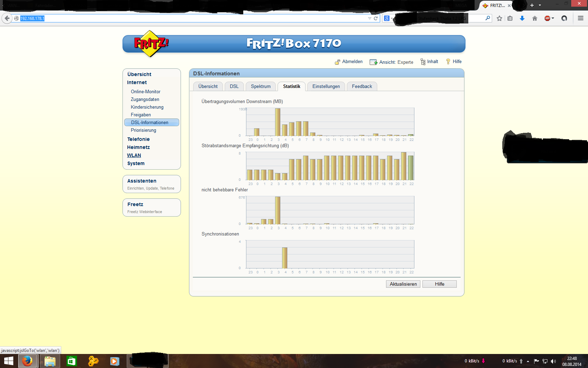This screenshot has height=368, width=588.
Task: Toggle the Ansicht: Experte view
Action: [x=396, y=62]
